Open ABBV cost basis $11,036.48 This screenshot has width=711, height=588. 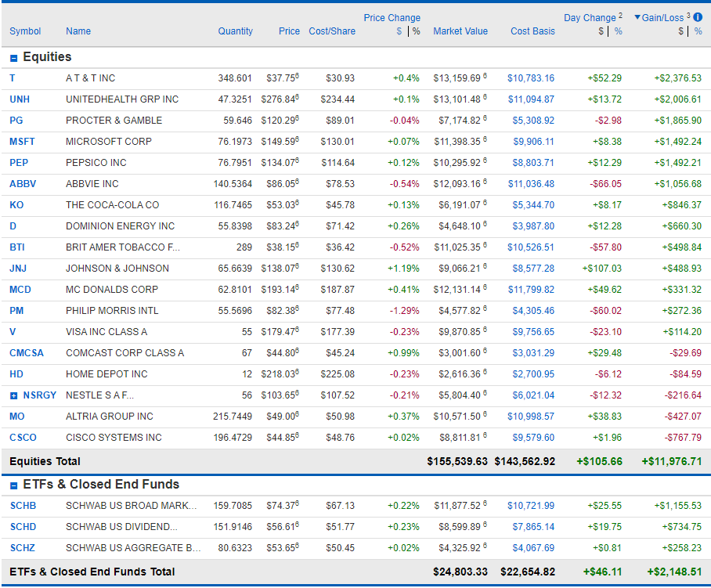coord(531,184)
